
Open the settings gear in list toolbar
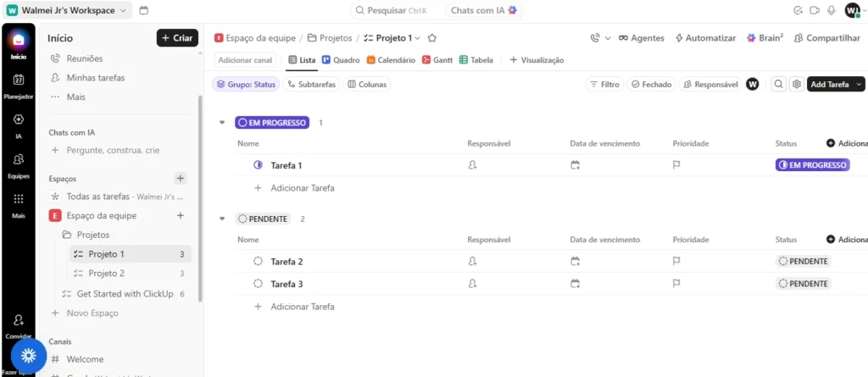(797, 84)
